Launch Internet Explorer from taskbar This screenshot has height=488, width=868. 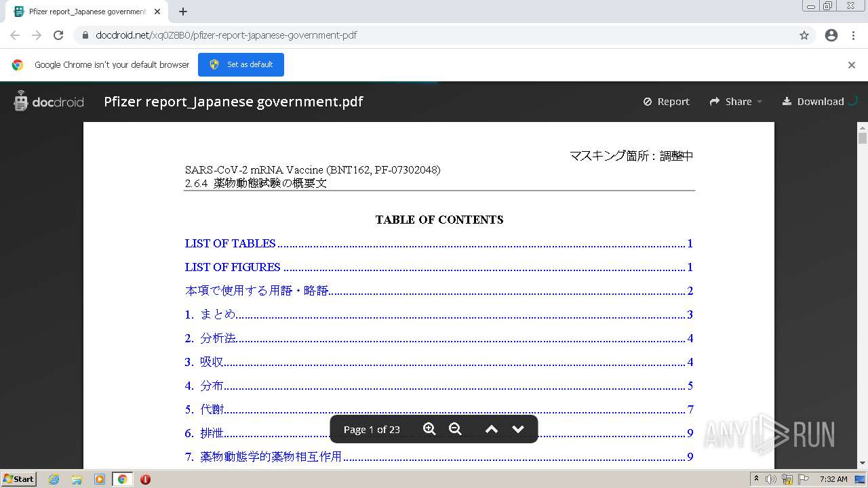pyautogui.click(x=54, y=479)
